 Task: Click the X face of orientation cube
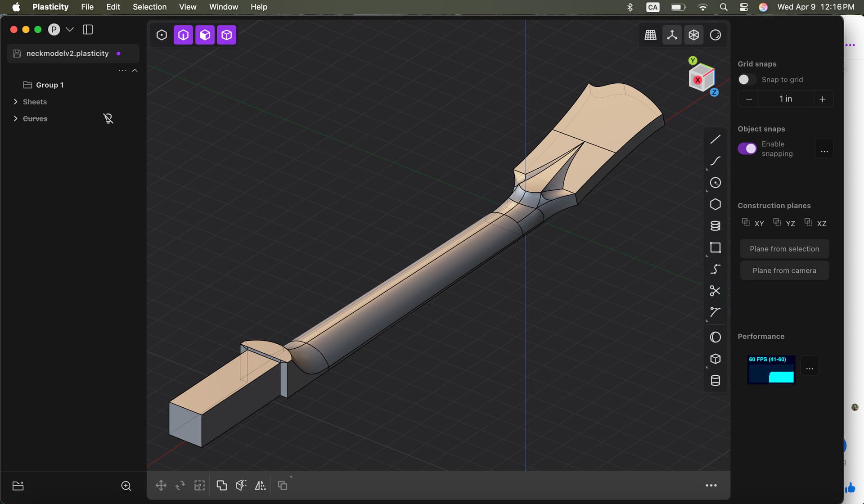pyautogui.click(x=697, y=80)
